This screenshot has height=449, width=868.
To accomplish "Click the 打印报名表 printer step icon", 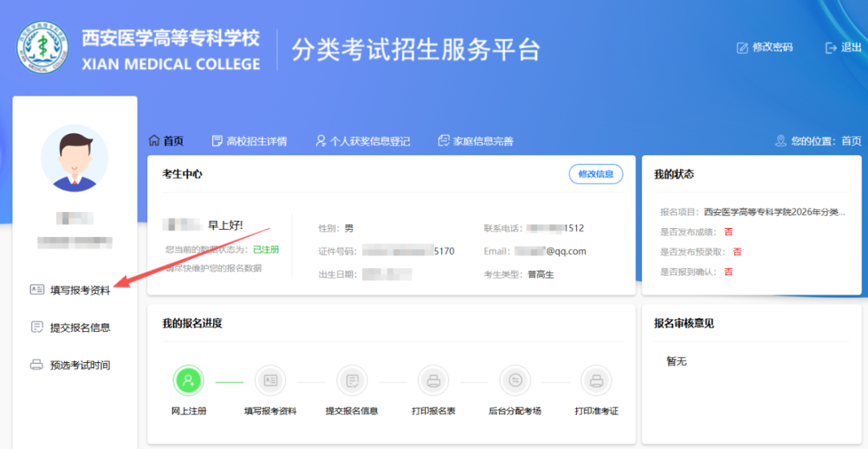I will click(433, 380).
